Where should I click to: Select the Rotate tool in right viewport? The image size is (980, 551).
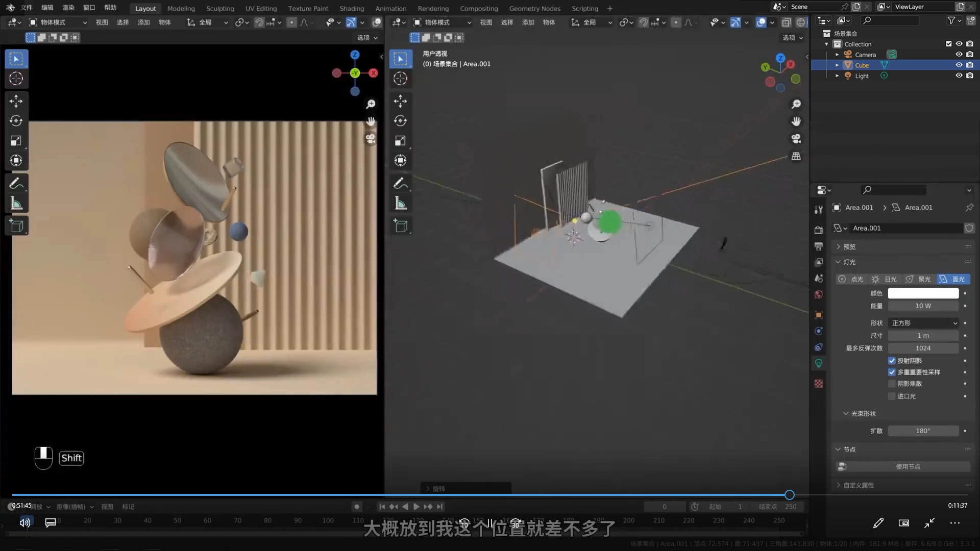pos(400,121)
